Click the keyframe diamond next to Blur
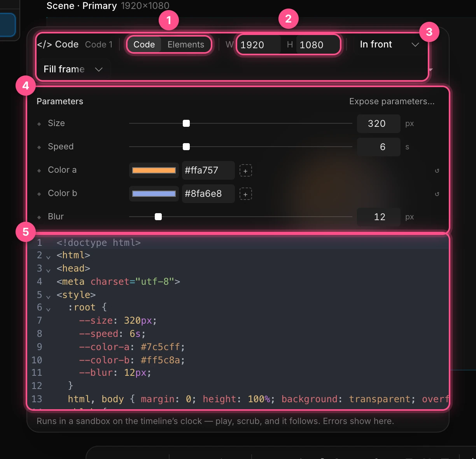This screenshot has width=476, height=459. 39,217
